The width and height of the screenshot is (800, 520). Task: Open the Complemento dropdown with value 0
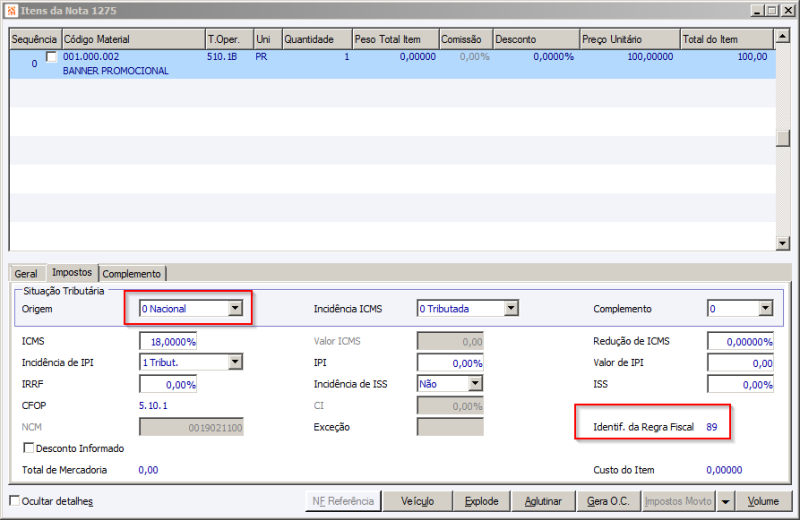point(765,308)
